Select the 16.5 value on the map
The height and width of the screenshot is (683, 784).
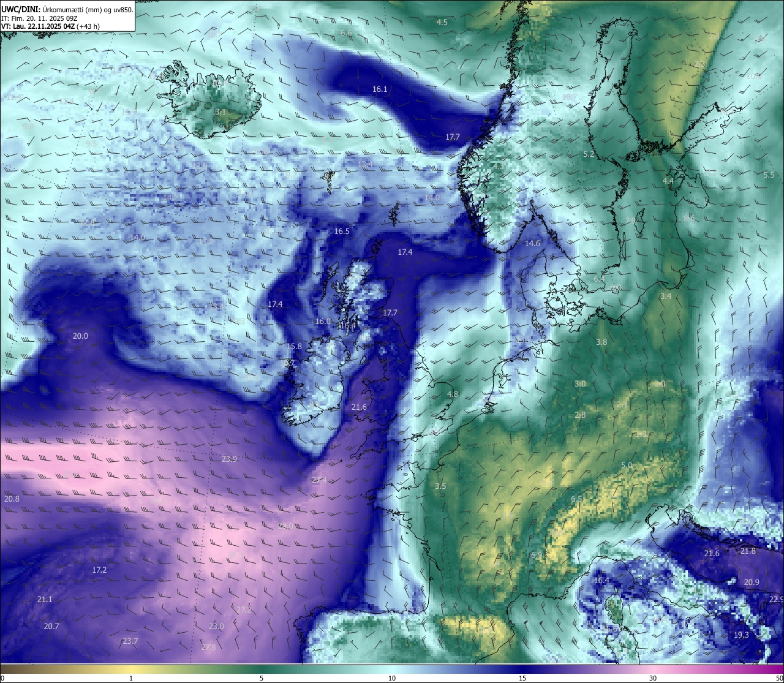tap(342, 232)
